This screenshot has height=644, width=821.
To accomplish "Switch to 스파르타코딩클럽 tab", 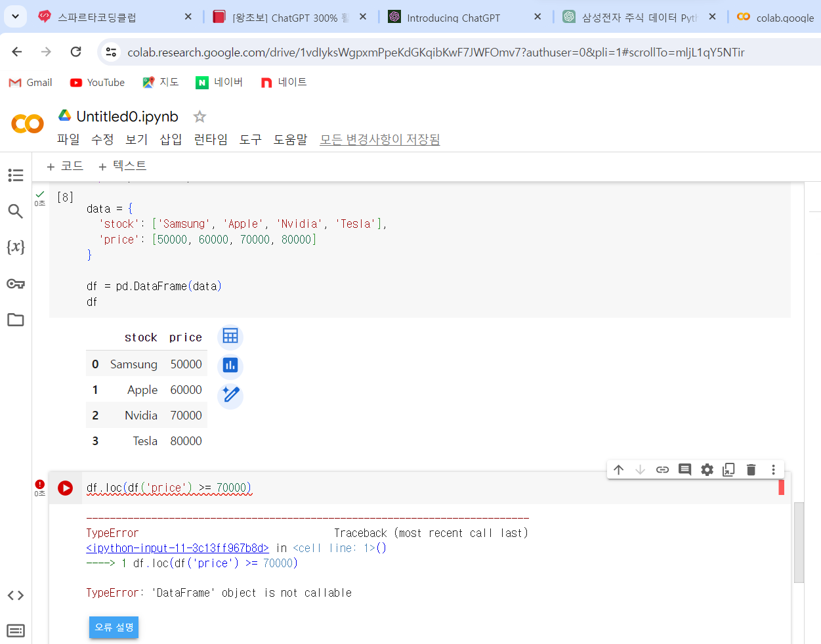I will click(97, 17).
